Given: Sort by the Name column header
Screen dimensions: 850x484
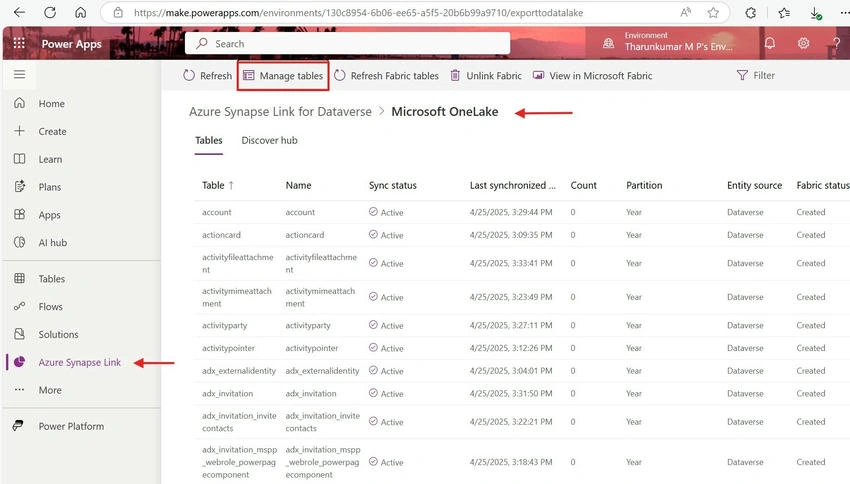Looking at the screenshot, I should click(298, 185).
